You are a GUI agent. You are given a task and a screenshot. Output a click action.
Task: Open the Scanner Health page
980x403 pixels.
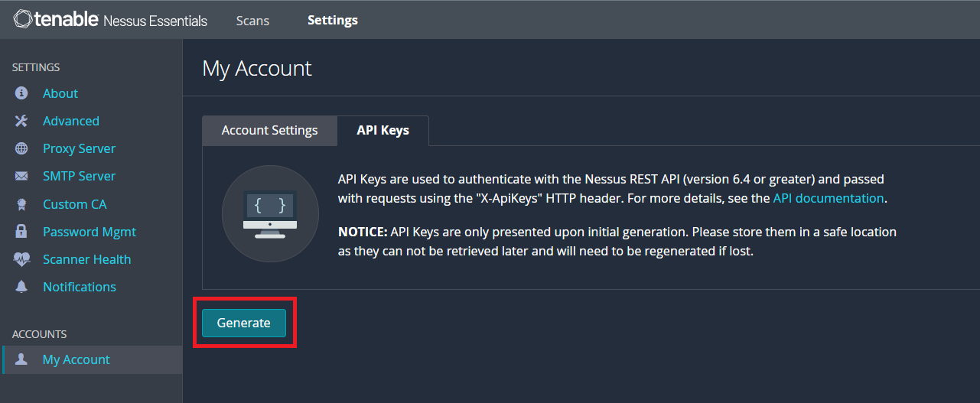[x=87, y=259]
